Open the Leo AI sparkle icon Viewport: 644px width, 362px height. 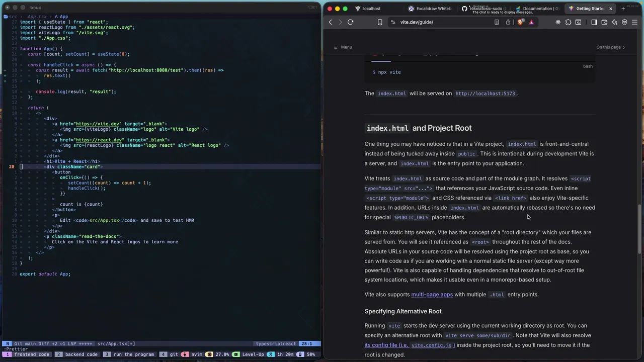coord(614,22)
